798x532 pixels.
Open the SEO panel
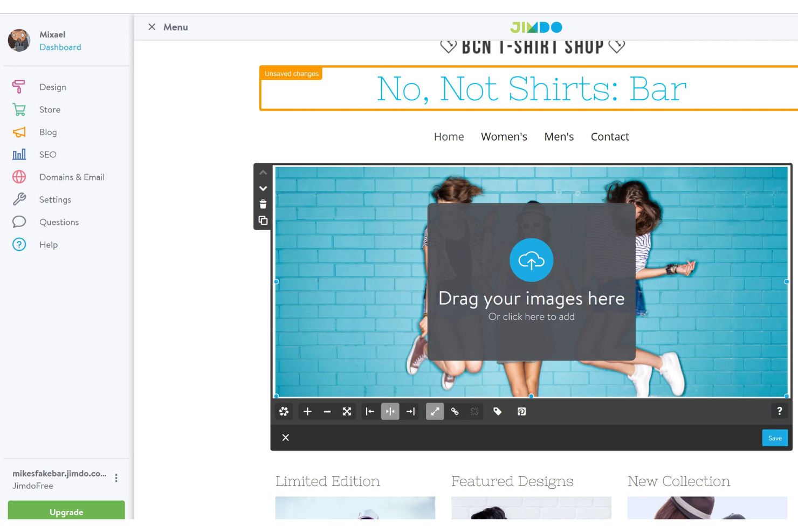[47, 155]
